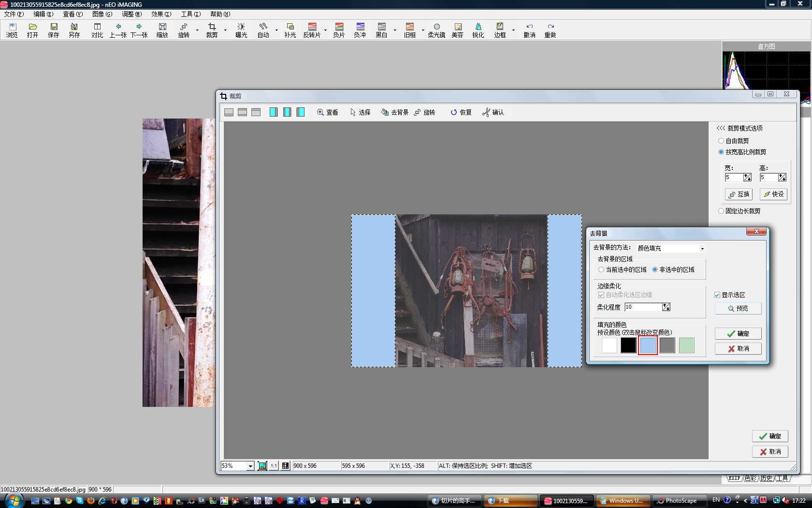The image size is (812, 508).
Task: Open the 效果 menu
Action: click(x=161, y=14)
